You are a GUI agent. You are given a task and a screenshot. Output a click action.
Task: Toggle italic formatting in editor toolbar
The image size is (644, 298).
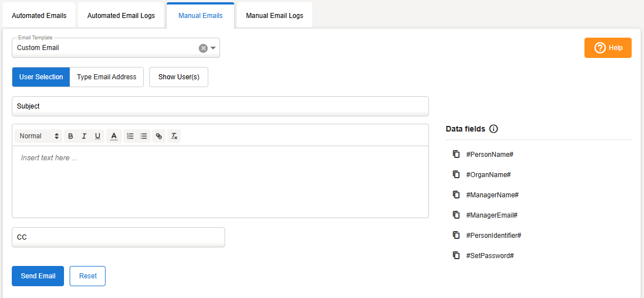pos(84,136)
